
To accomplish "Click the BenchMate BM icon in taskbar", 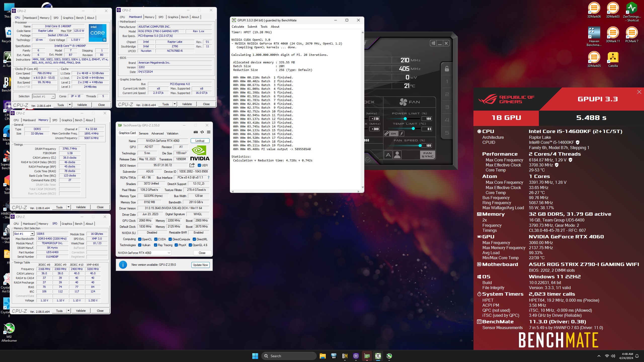I will (345, 356).
